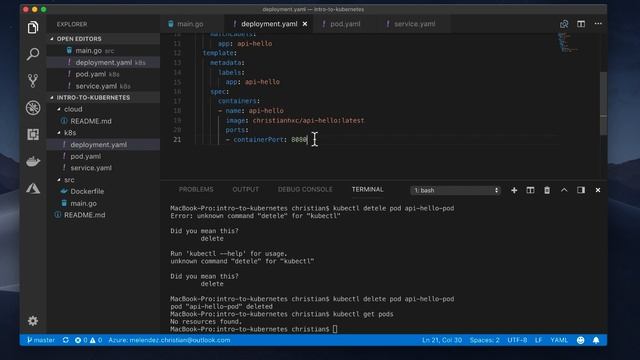The height and width of the screenshot is (360, 640).
Task: Click the Ln 21, Col 30 position indicator
Action: coord(442,340)
